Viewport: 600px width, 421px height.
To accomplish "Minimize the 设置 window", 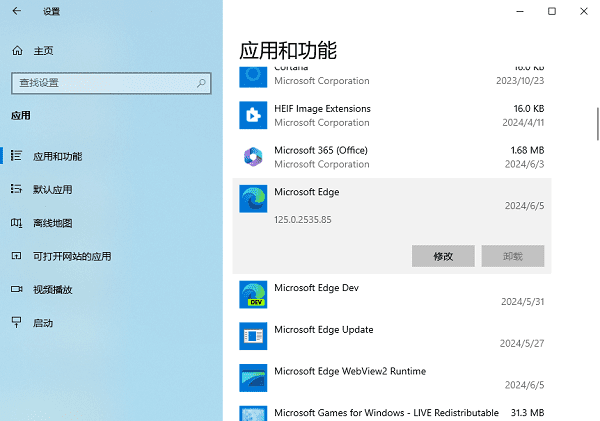I will [x=520, y=11].
